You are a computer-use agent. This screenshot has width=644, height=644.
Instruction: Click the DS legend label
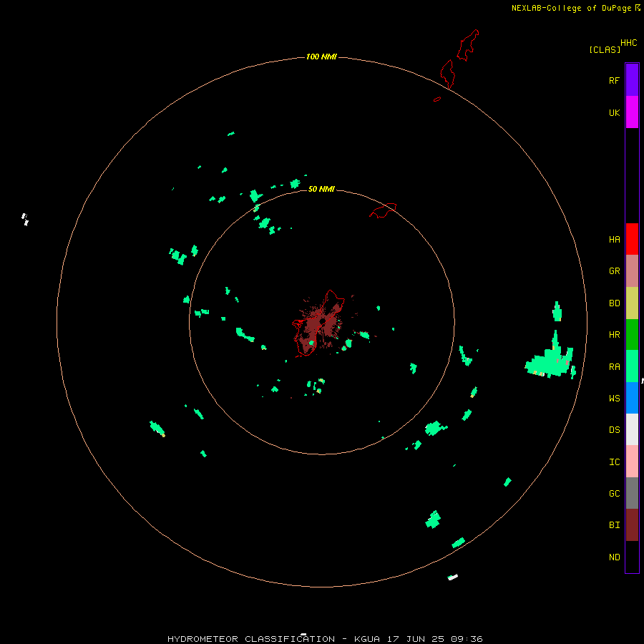pos(614,430)
